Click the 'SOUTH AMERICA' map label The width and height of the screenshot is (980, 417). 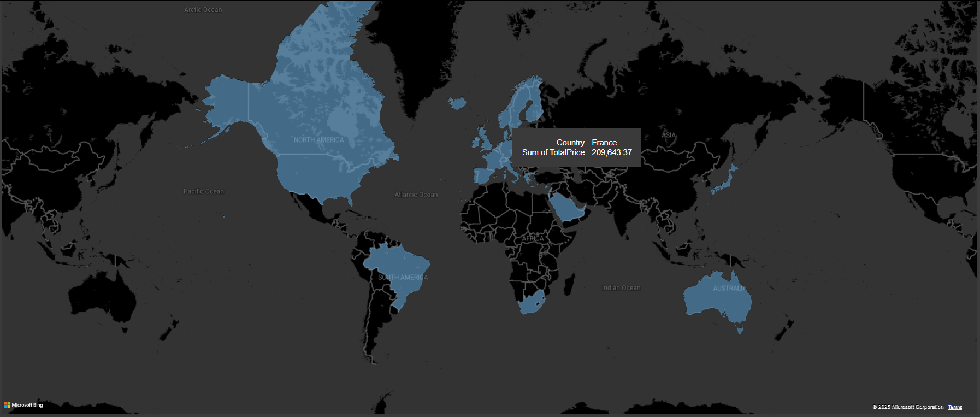tap(403, 278)
